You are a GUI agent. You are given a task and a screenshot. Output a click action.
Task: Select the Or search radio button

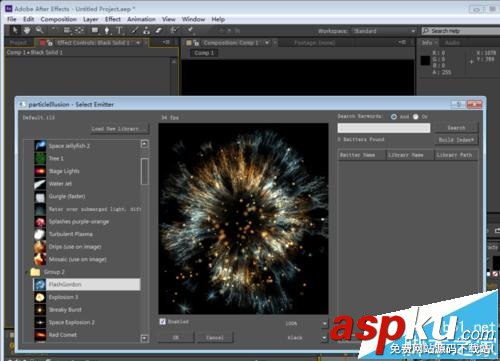click(x=416, y=117)
